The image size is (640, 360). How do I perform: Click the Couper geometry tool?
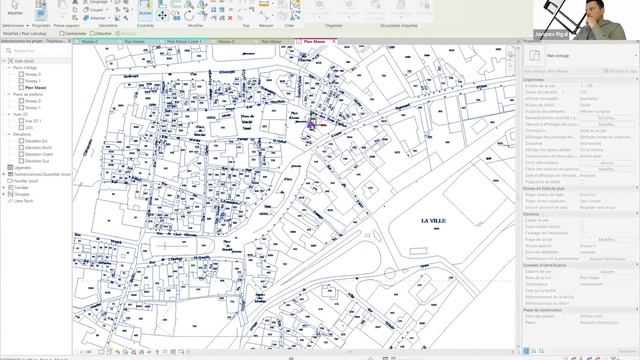(94, 10)
